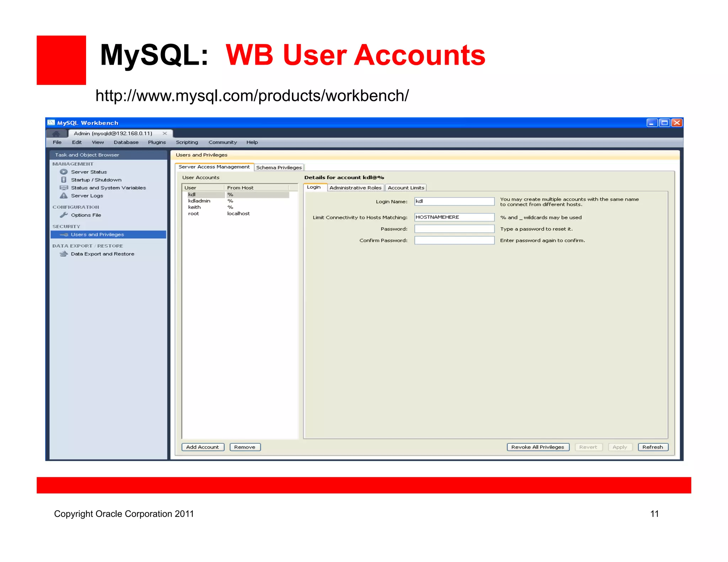Viewport: 728px width, 562px height.
Task: Click the Refresh button
Action: [653, 447]
